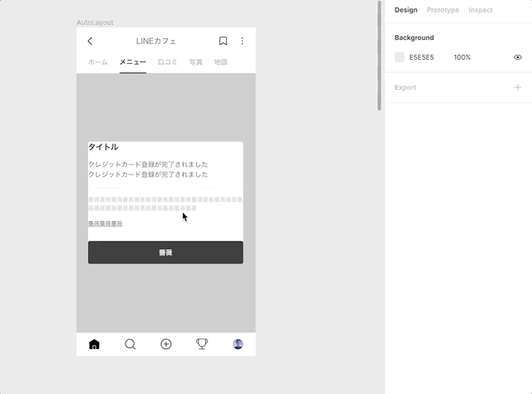Edit the 100% opacity field
The width and height of the screenshot is (532, 394).
[462, 57]
